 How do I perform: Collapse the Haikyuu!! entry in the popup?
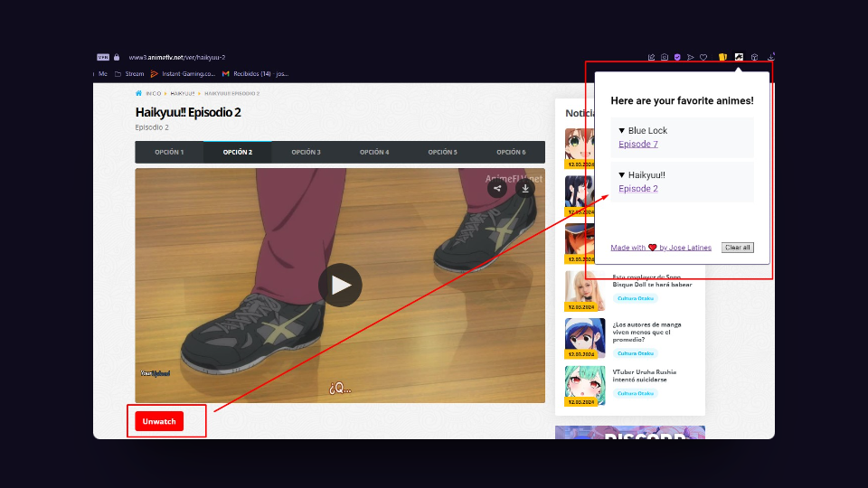(622, 175)
